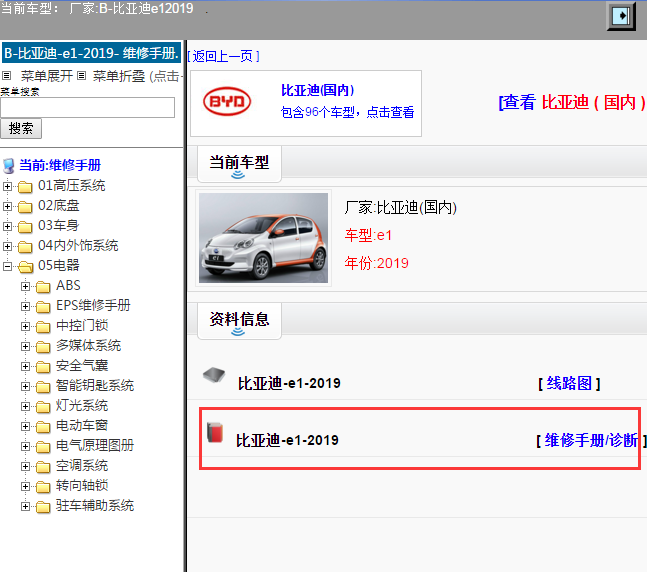Expand the 空调系统 subfolder node
Image resolution: width=647 pixels, height=572 pixels.
tap(25, 466)
